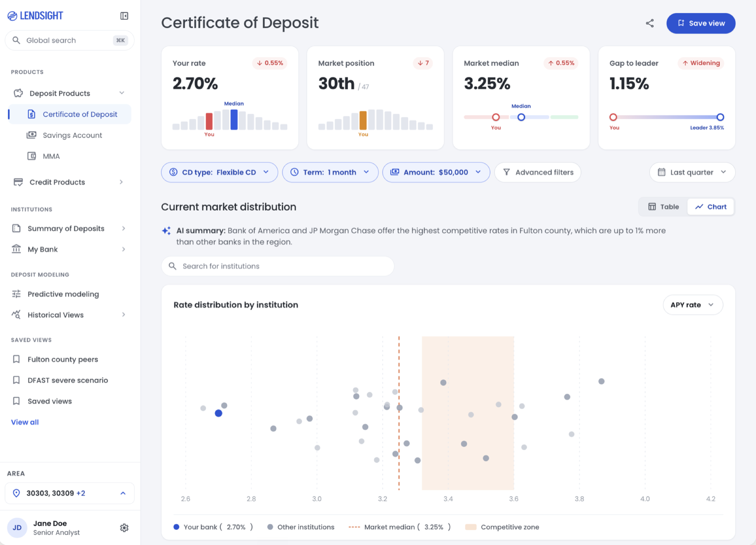Open the Last quarter date range dropdown

(x=692, y=172)
